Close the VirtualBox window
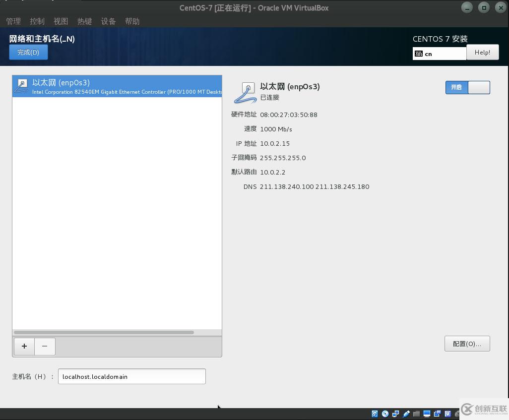The image size is (509, 420). [501, 8]
